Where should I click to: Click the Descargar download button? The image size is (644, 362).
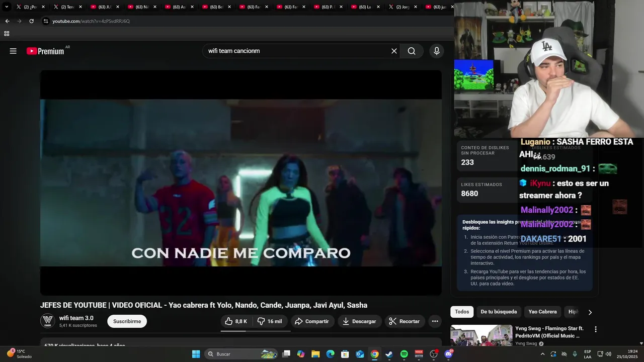(359, 321)
